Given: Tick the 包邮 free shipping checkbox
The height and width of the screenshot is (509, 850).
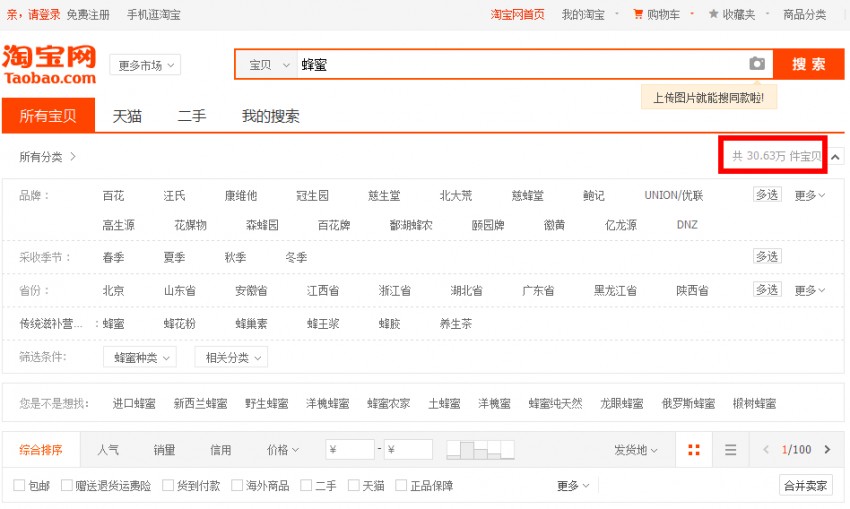Looking at the screenshot, I should pyautogui.click(x=19, y=485).
